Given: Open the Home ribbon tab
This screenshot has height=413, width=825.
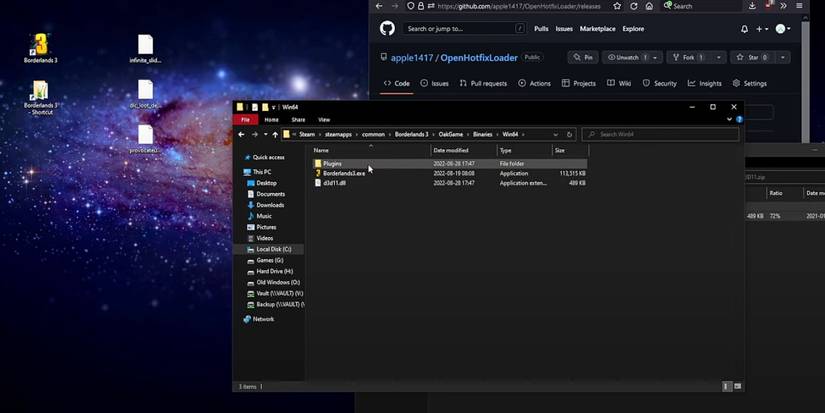Looking at the screenshot, I should pyautogui.click(x=271, y=119).
